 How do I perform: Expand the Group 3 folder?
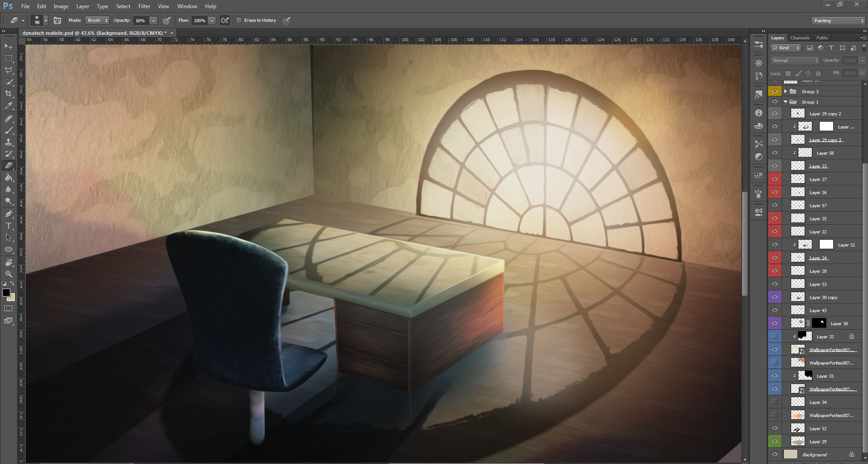[786, 92]
